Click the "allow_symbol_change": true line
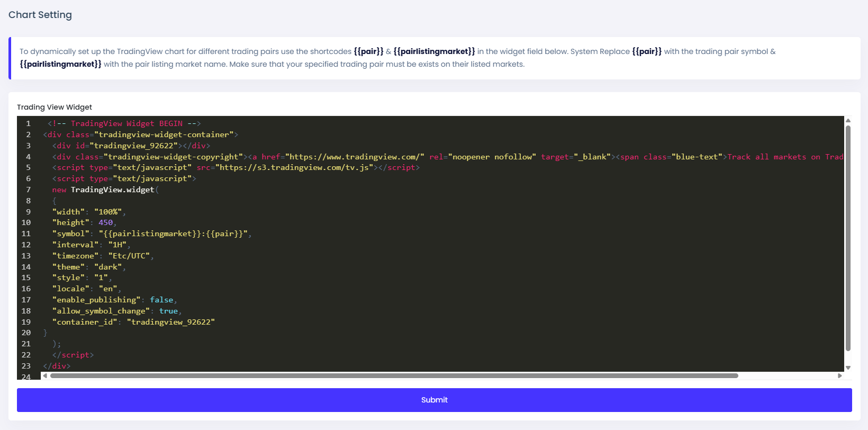This screenshot has height=430, width=868. pyautogui.click(x=117, y=311)
